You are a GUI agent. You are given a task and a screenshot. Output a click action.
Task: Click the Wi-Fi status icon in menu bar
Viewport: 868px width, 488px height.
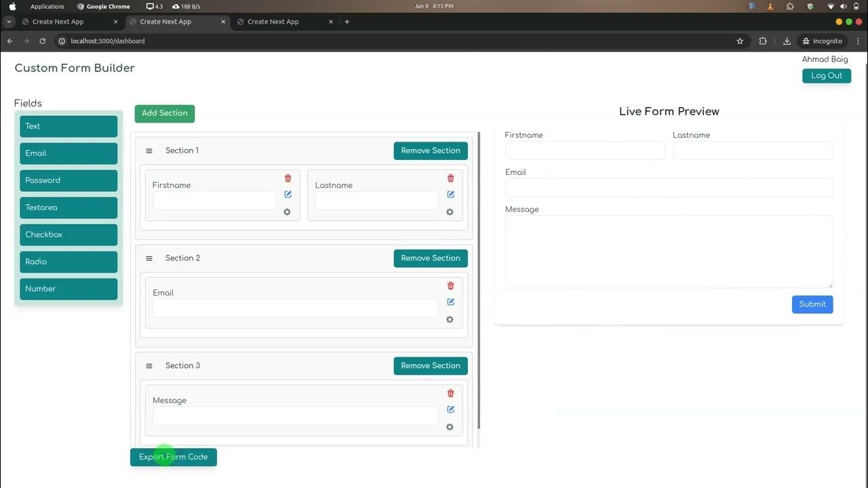[831, 6]
